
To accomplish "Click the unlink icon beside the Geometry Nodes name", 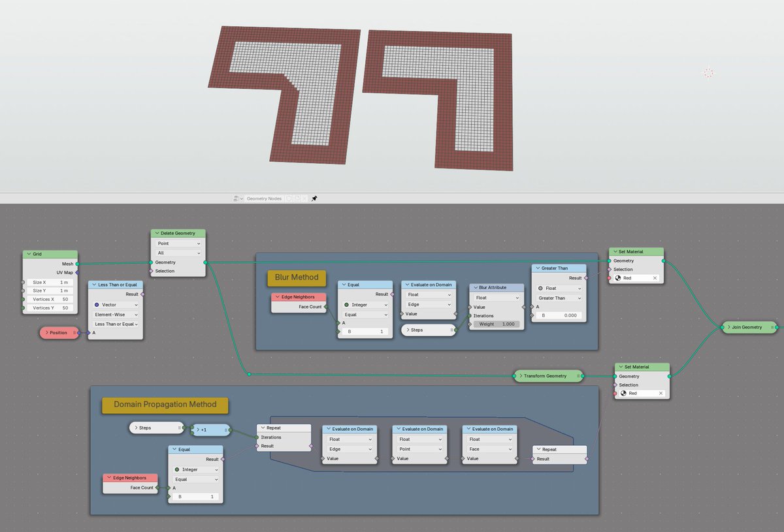I will point(304,198).
